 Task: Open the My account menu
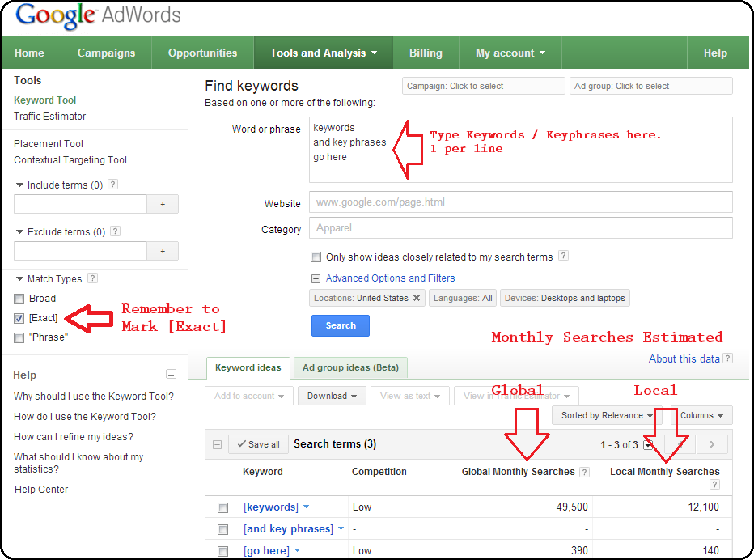click(x=510, y=53)
